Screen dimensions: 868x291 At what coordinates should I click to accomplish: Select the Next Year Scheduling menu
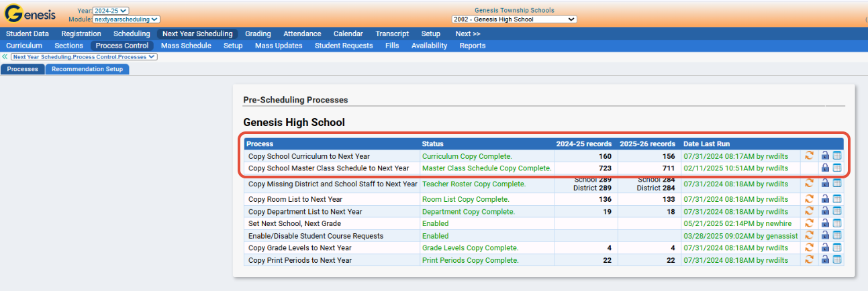pos(197,34)
